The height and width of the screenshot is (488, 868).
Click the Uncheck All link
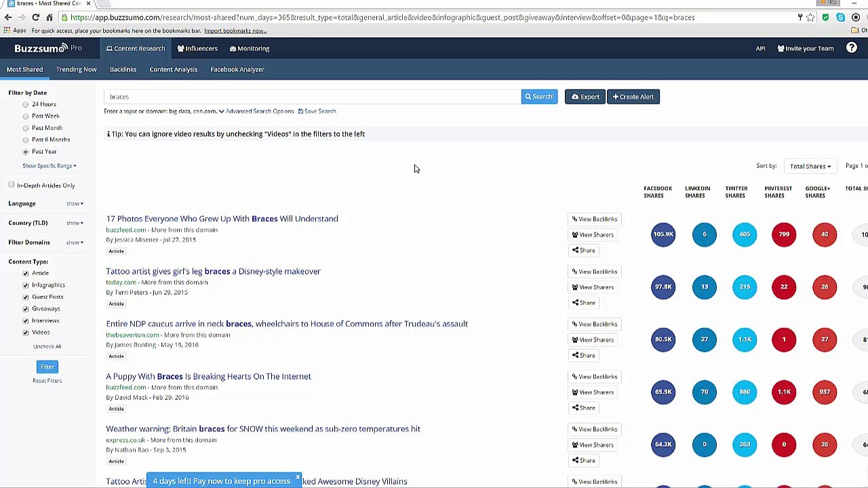(47, 346)
